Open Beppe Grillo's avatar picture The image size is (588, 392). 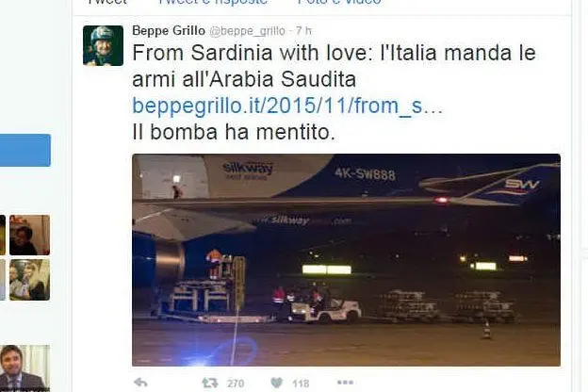103,46
